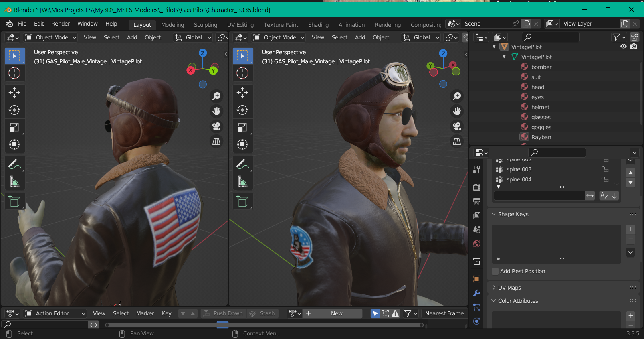The width and height of the screenshot is (644, 339).
Task: Select the Cursor tool in left viewport
Action: (14, 73)
